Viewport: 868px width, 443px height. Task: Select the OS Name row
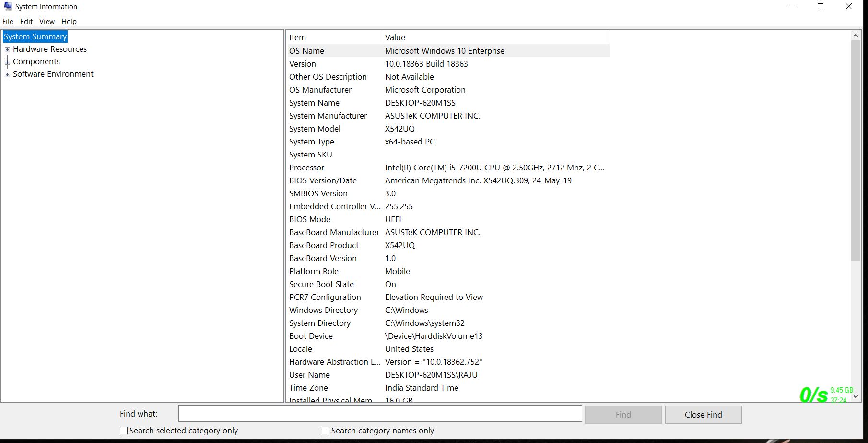point(448,51)
